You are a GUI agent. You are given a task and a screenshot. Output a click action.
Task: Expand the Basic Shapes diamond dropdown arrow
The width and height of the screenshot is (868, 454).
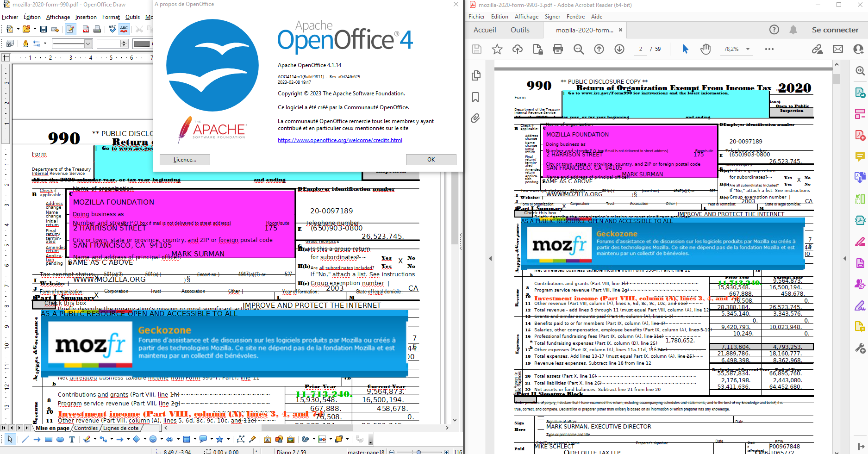(x=144, y=439)
